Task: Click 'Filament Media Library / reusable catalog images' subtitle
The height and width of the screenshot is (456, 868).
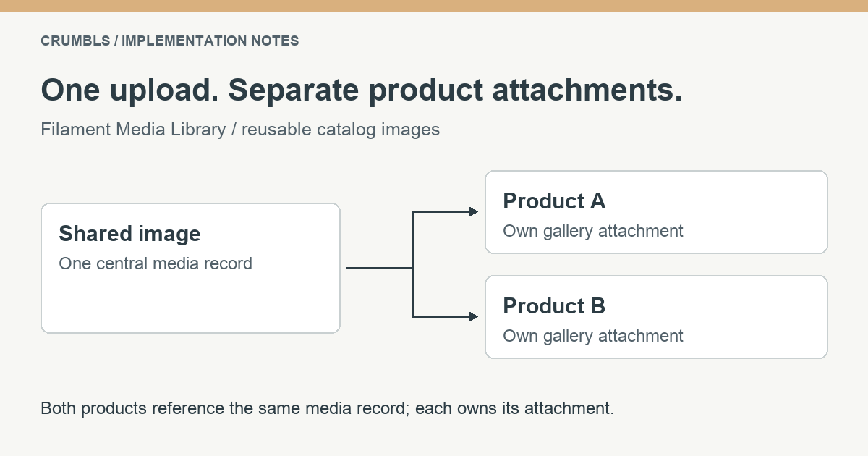Action: click(240, 130)
